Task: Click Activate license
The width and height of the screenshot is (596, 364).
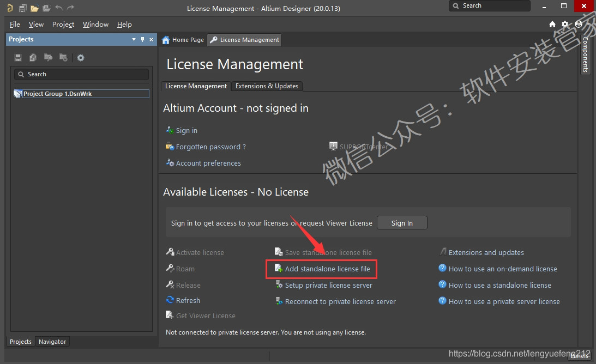Action: [200, 252]
